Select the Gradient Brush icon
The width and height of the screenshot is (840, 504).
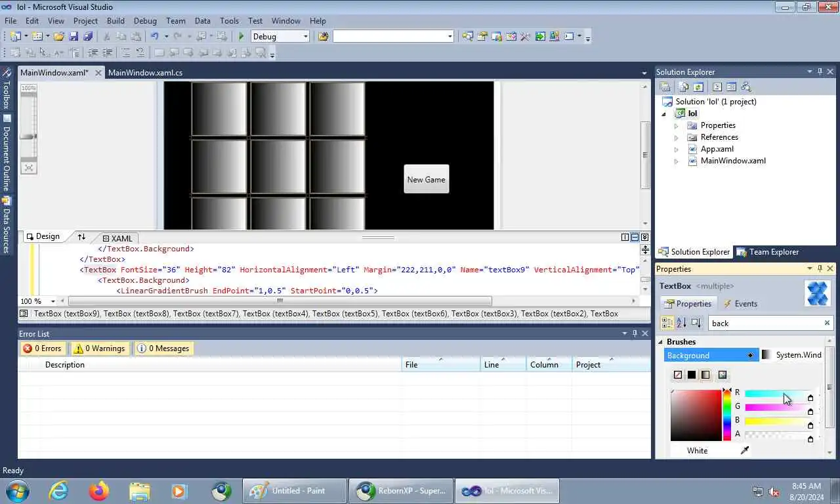tap(705, 375)
